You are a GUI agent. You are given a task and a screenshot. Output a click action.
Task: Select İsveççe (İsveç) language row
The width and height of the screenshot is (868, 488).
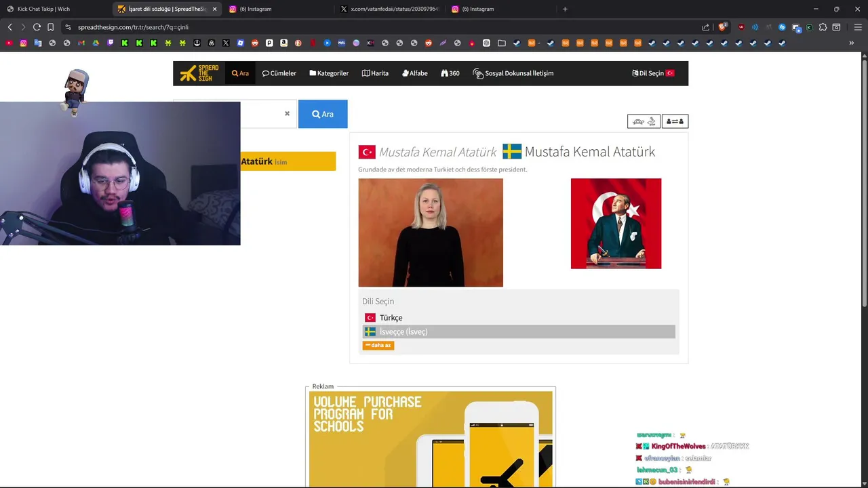tap(519, 331)
